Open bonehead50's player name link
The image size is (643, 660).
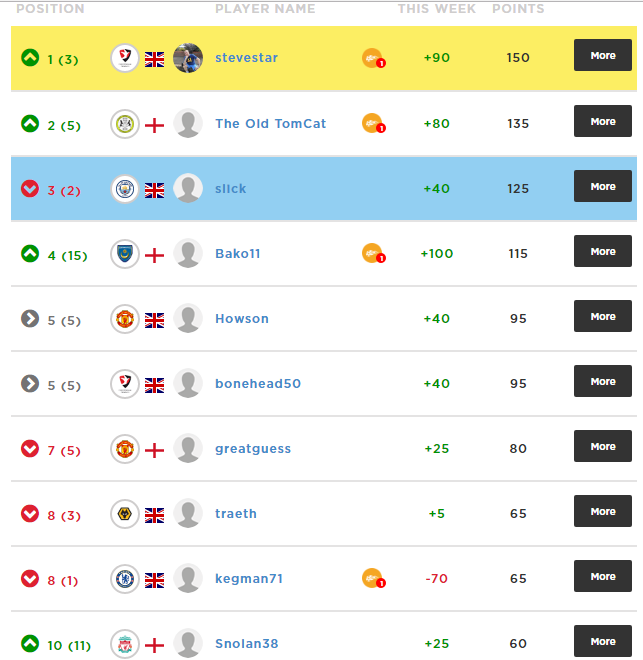coord(258,383)
